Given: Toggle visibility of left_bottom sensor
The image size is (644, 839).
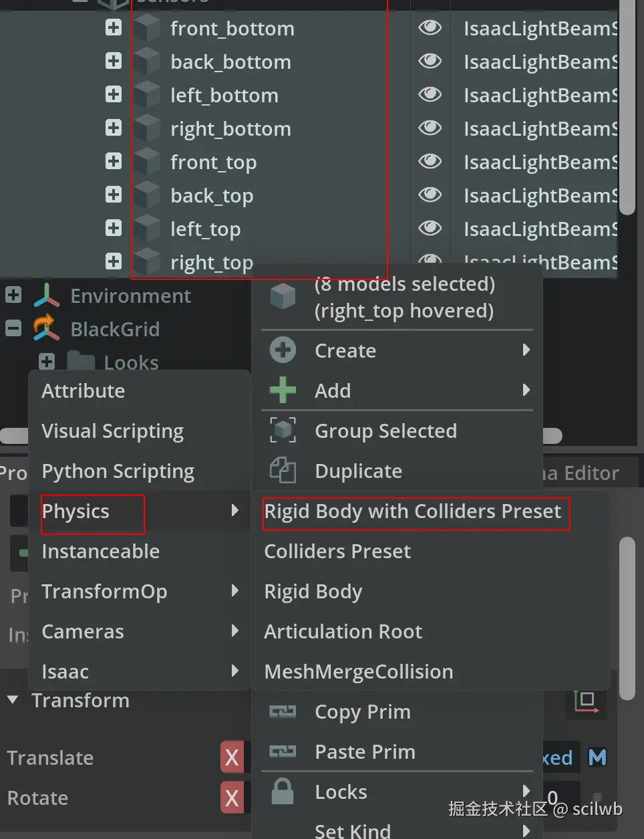Looking at the screenshot, I should pyautogui.click(x=430, y=94).
